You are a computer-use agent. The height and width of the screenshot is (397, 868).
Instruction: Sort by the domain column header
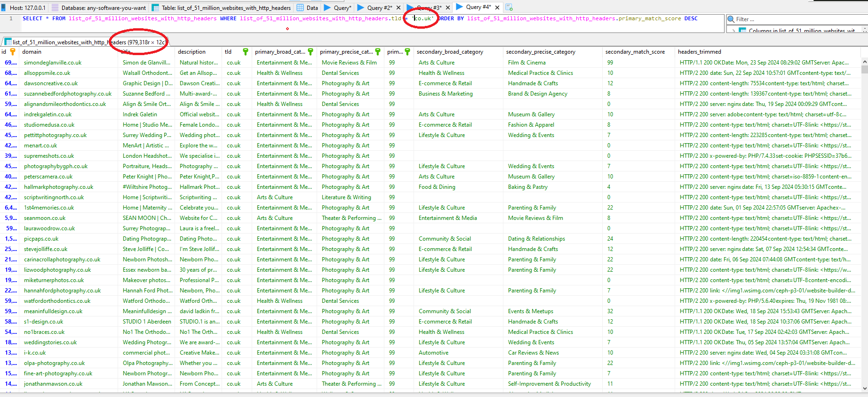pos(69,52)
